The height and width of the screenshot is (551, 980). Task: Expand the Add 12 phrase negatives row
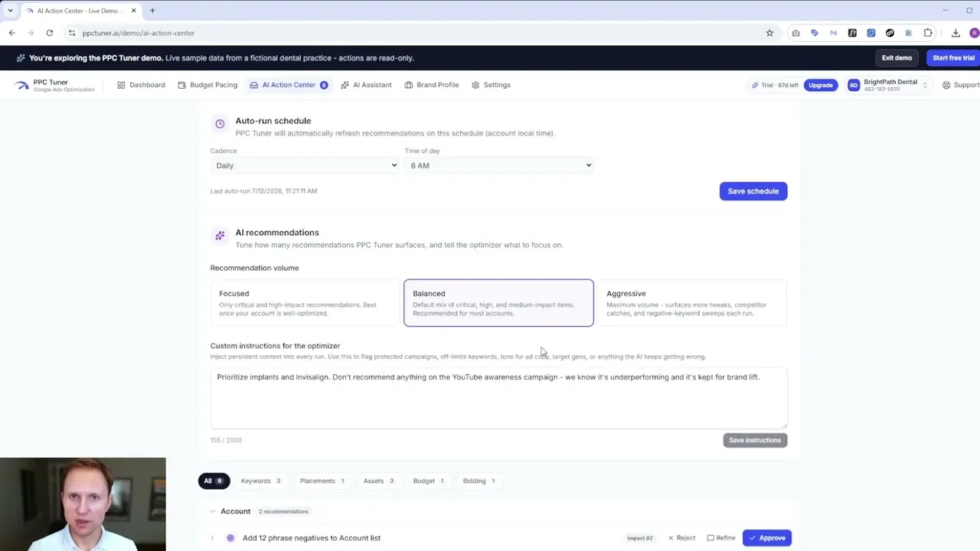[x=212, y=538]
